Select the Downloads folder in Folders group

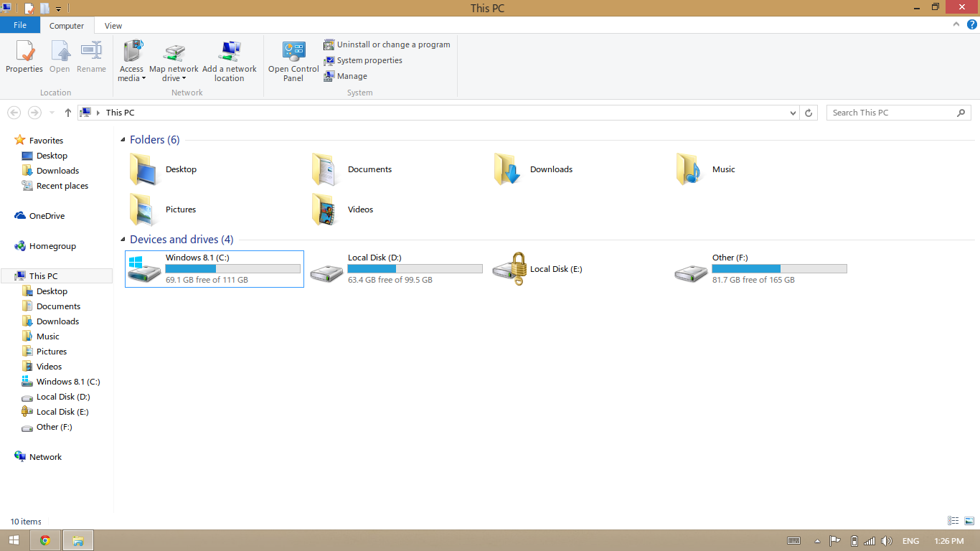[534, 169]
